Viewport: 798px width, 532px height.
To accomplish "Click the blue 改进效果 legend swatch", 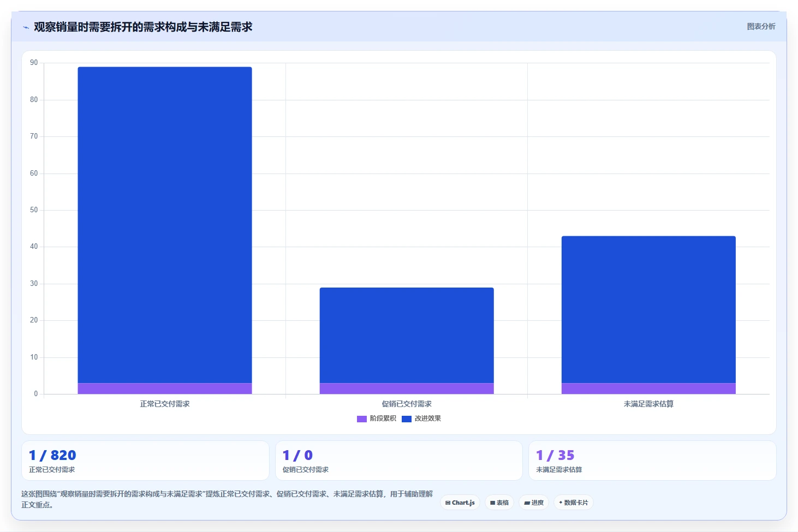I will pyautogui.click(x=407, y=419).
